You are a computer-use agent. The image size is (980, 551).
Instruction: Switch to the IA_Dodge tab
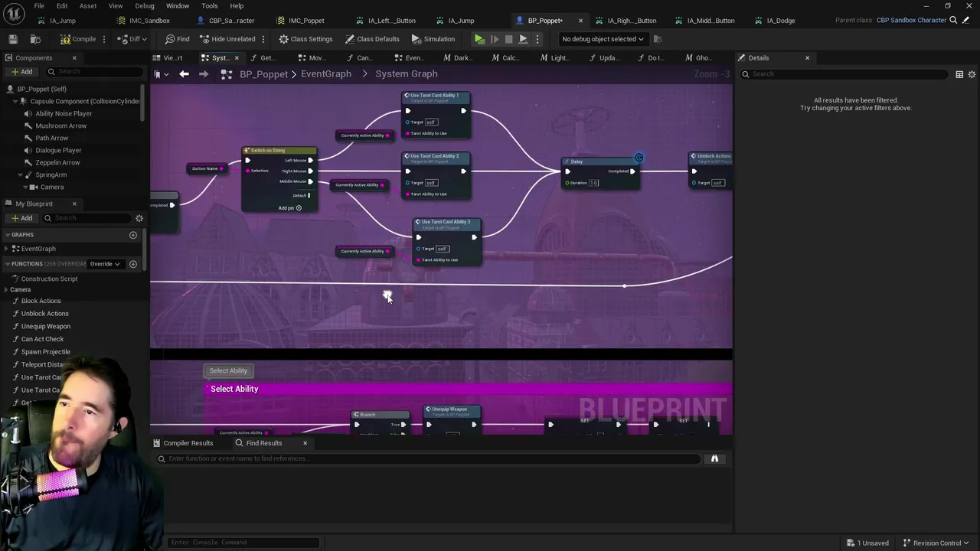(x=780, y=21)
